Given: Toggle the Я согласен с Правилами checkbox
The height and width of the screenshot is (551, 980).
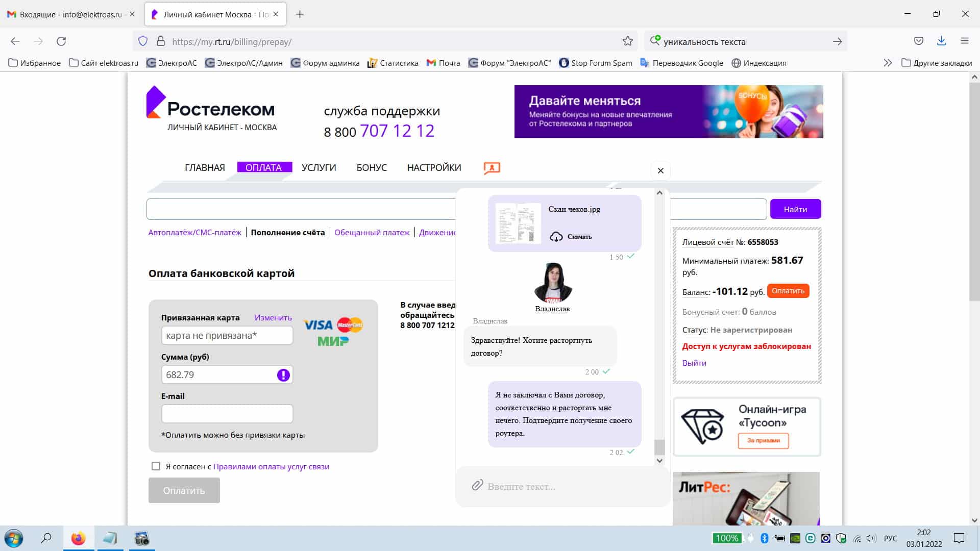Looking at the screenshot, I should 156,466.
